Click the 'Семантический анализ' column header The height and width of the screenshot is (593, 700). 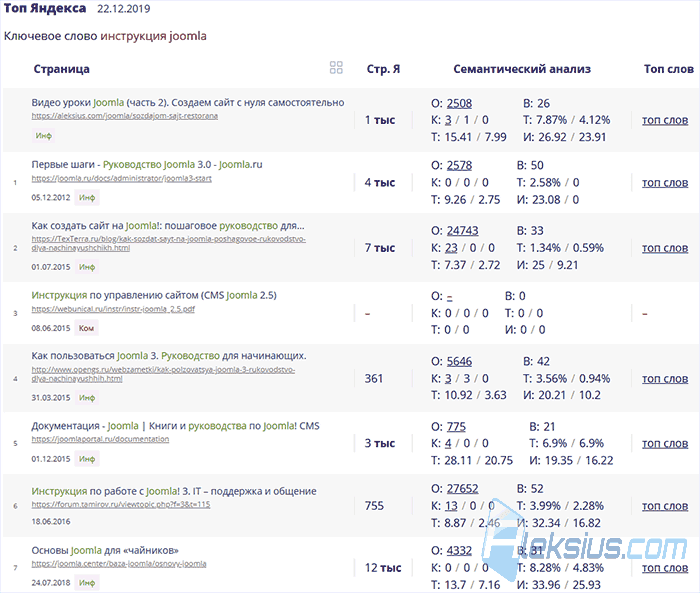pos(522,69)
